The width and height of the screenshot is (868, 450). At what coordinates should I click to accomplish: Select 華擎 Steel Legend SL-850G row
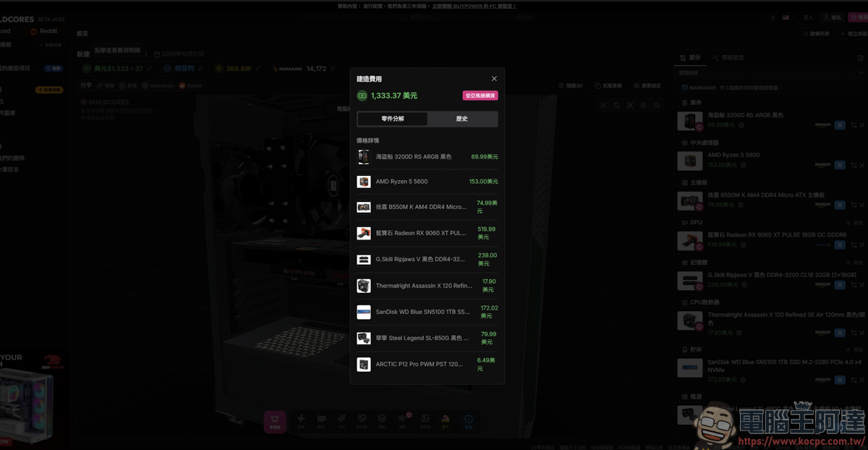tap(427, 338)
